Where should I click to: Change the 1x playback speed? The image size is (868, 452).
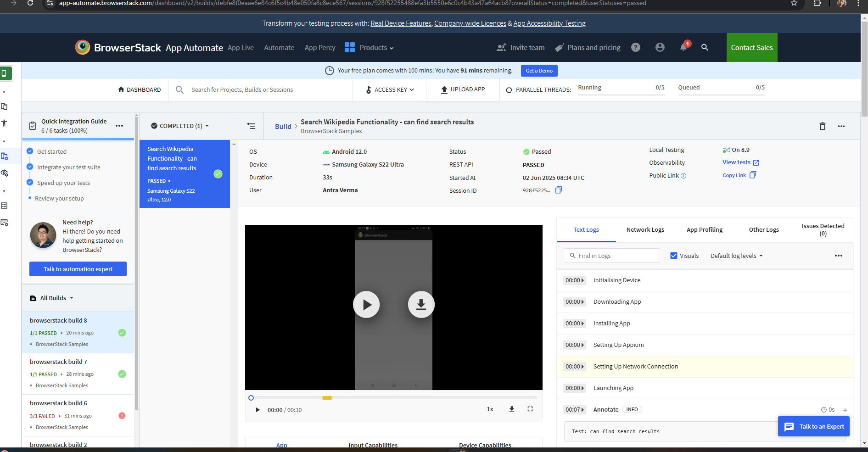[490, 409]
